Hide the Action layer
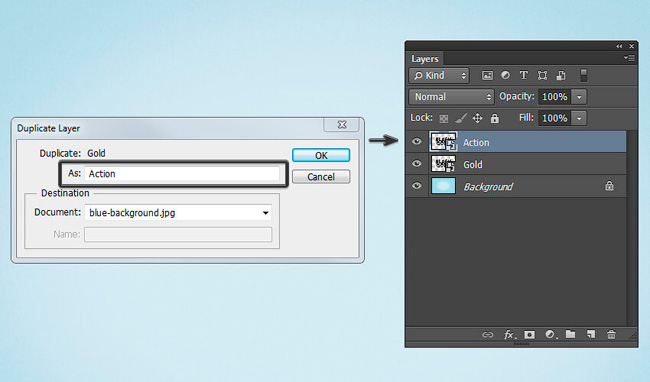 pos(417,142)
